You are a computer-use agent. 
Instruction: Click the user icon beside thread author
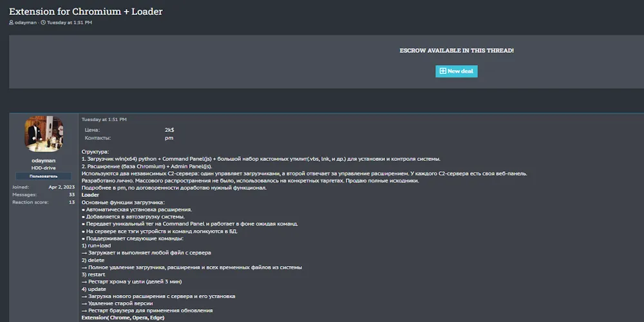tap(12, 23)
